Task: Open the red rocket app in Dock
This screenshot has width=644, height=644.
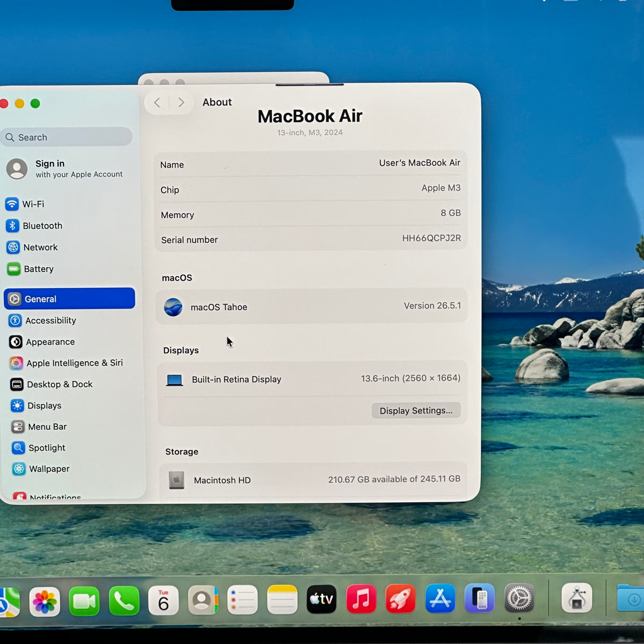Action: (x=400, y=598)
